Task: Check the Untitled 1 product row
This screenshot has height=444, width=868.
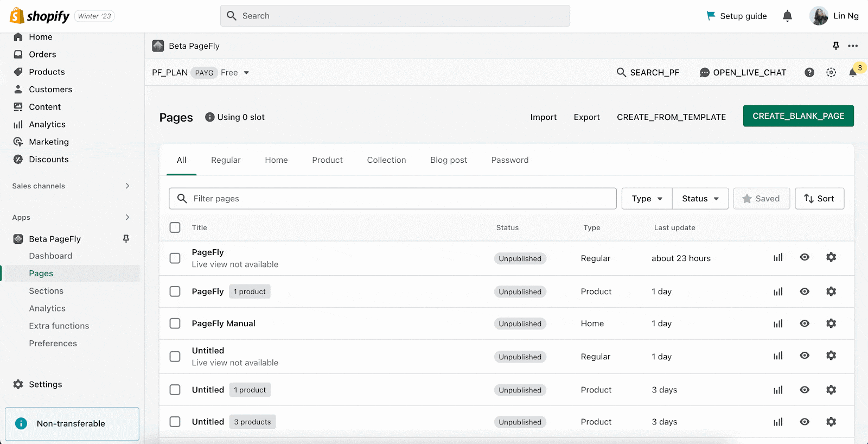Action: point(175,390)
